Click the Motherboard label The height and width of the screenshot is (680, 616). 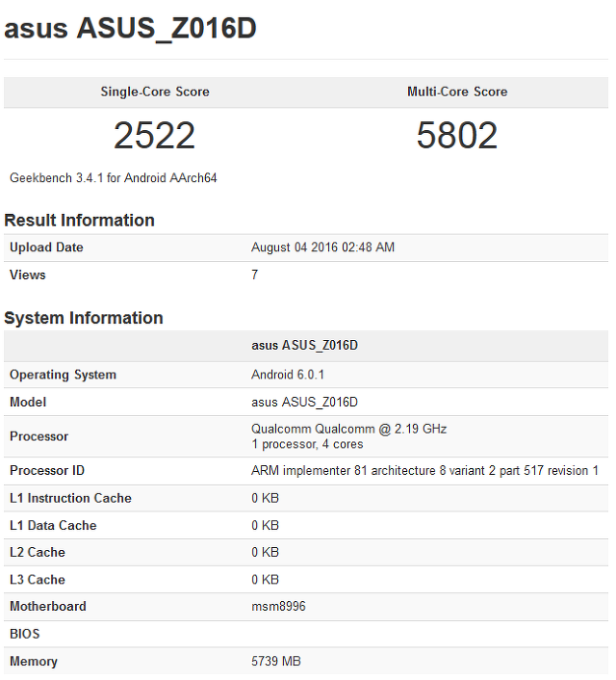click(x=48, y=606)
